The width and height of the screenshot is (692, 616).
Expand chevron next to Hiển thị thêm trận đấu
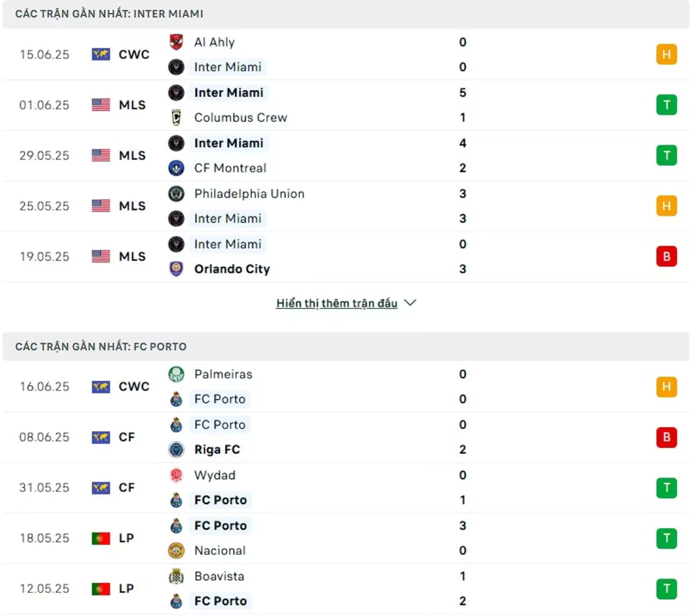pos(410,303)
